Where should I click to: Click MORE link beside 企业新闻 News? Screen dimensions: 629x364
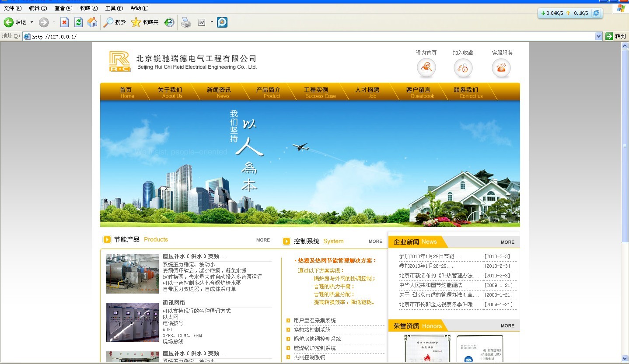(507, 242)
